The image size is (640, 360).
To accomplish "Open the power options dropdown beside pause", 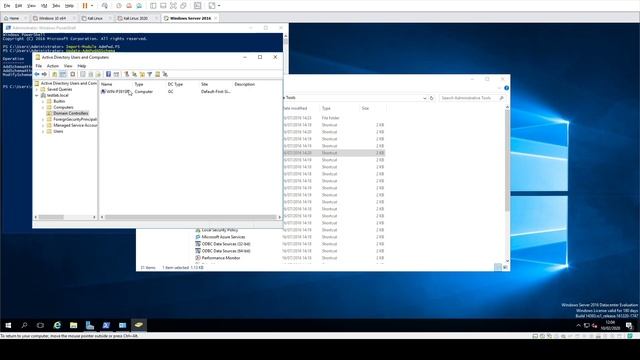I will pyautogui.click(x=92, y=6).
